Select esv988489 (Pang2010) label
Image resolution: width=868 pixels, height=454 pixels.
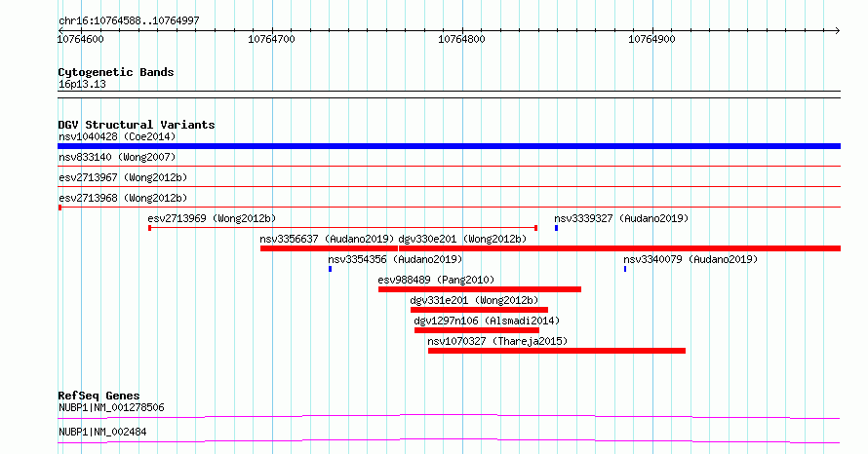tap(436, 280)
